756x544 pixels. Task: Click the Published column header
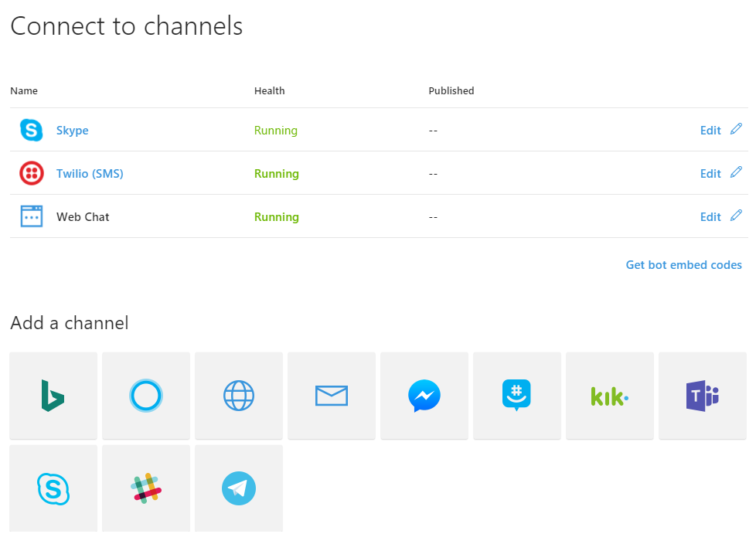(x=451, y=90)
